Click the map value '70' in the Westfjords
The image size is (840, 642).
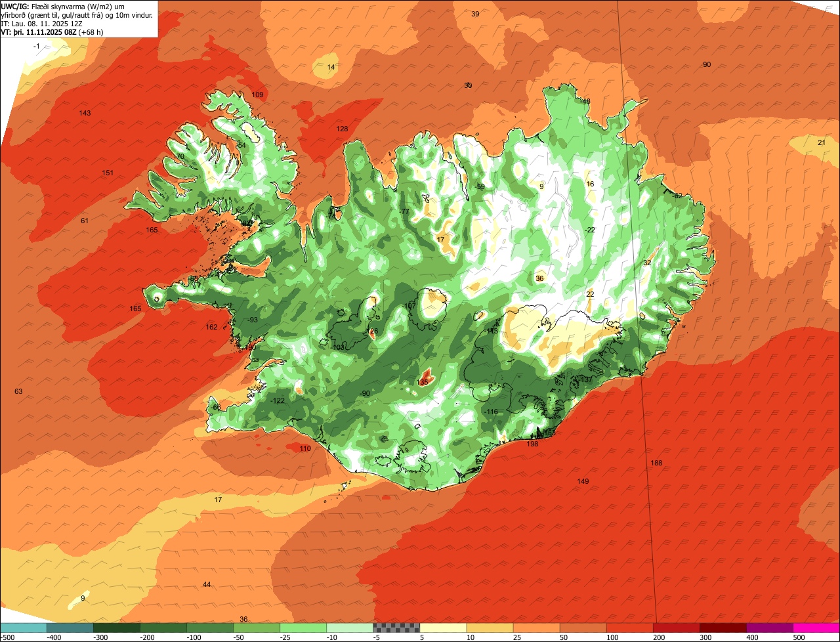(x=180, y=157)
